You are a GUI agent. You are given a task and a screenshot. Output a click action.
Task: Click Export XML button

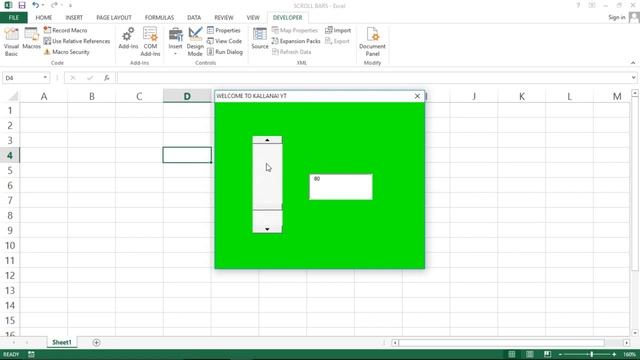[337, 41]
